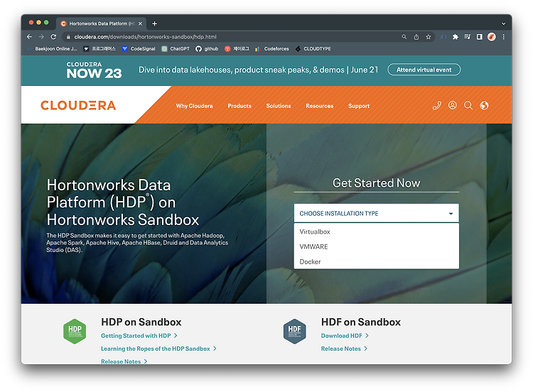Select Virtualbox installation type
The image size is (533, 392).
(x=376, y=232)
